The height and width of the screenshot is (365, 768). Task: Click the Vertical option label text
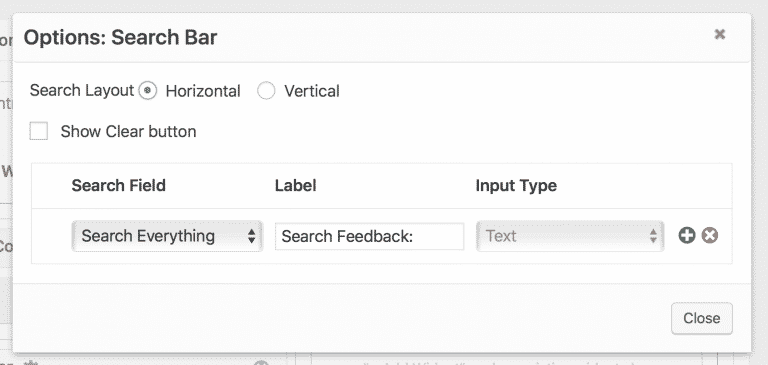(x=312, y=91)
